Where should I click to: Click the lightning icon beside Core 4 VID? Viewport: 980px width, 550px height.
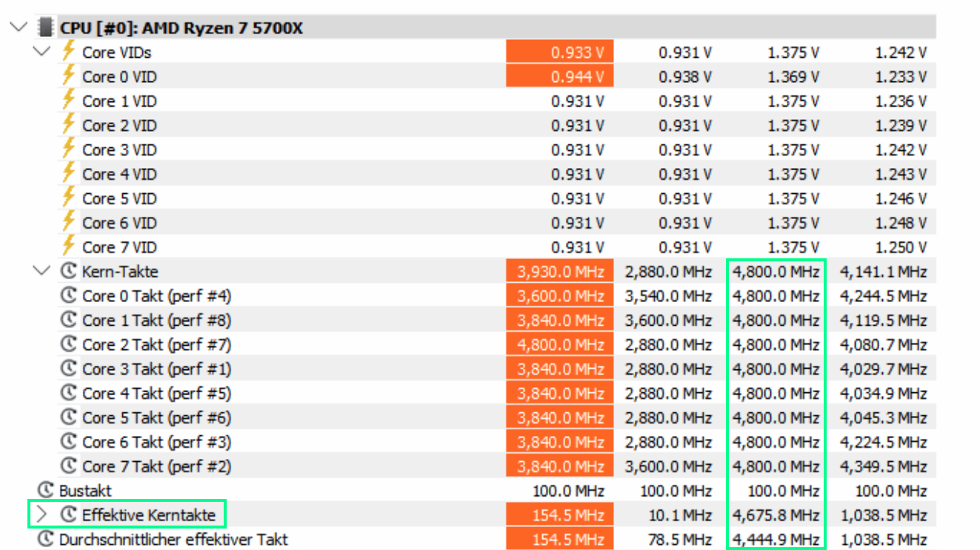pyautogui.click(x=68, y=173)
